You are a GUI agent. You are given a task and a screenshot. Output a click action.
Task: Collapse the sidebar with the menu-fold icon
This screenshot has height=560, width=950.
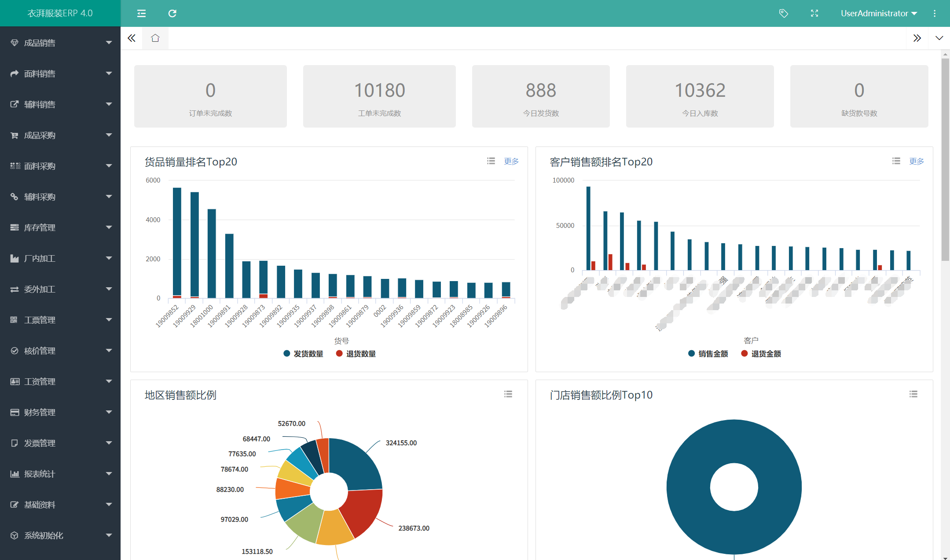tap(141, 13)
